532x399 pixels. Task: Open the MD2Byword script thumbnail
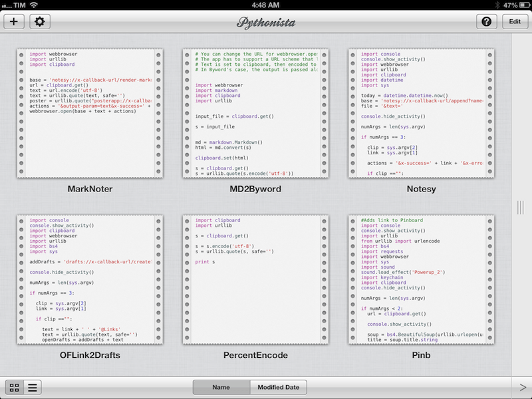pos(255,113)
